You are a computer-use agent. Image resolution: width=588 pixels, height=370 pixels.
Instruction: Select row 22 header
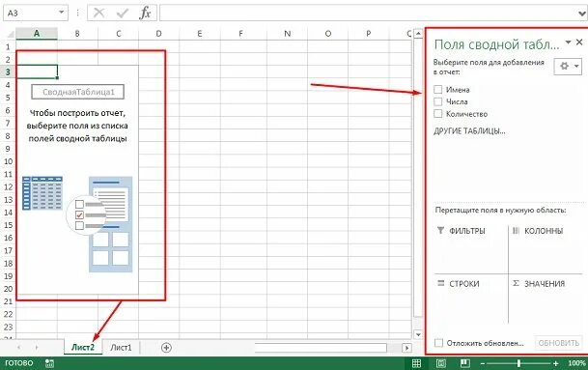8,314
